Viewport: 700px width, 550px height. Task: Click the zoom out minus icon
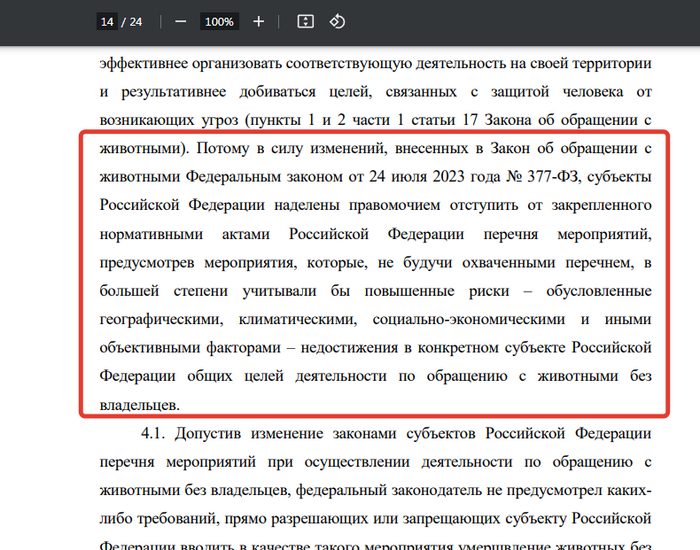180,21
